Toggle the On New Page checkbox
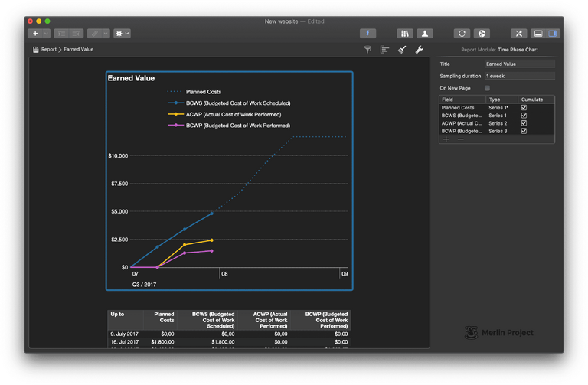Viewport: 588px width, 385px height. click(487, 88)
